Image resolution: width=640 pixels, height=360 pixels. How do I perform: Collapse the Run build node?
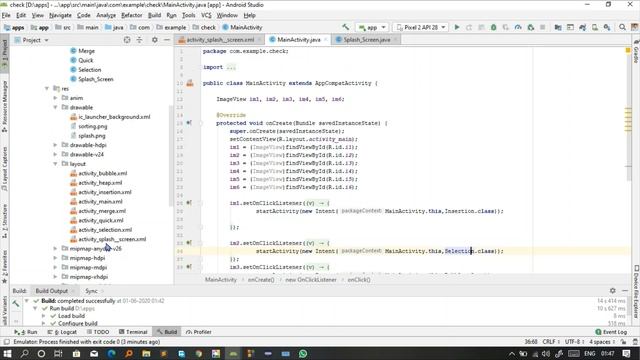pos(35,309)
